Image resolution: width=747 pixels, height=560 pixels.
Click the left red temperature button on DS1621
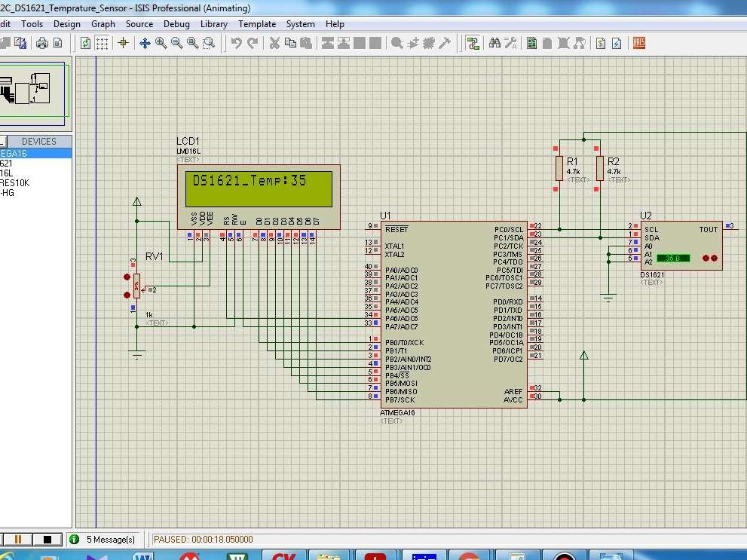(x=706, y=258)
